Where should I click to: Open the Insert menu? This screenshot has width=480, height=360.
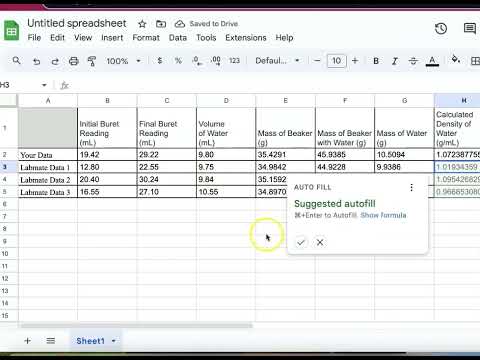pyautogui.click(x=112, y=38)
